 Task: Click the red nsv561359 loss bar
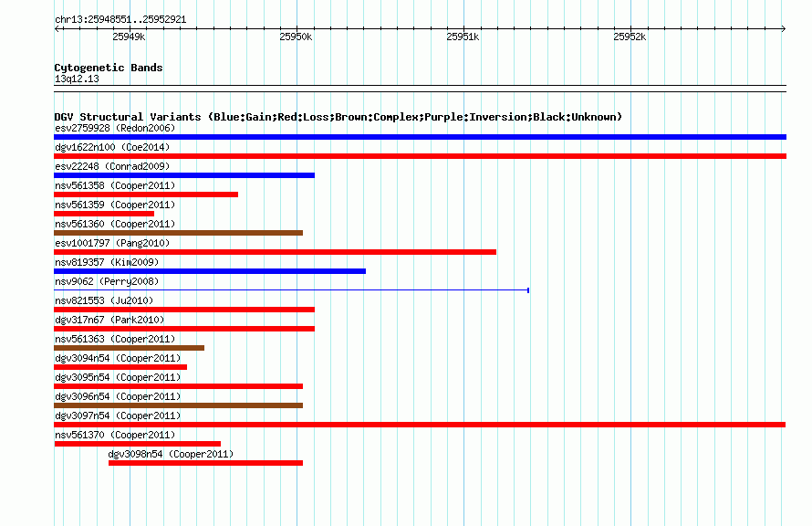104,214
